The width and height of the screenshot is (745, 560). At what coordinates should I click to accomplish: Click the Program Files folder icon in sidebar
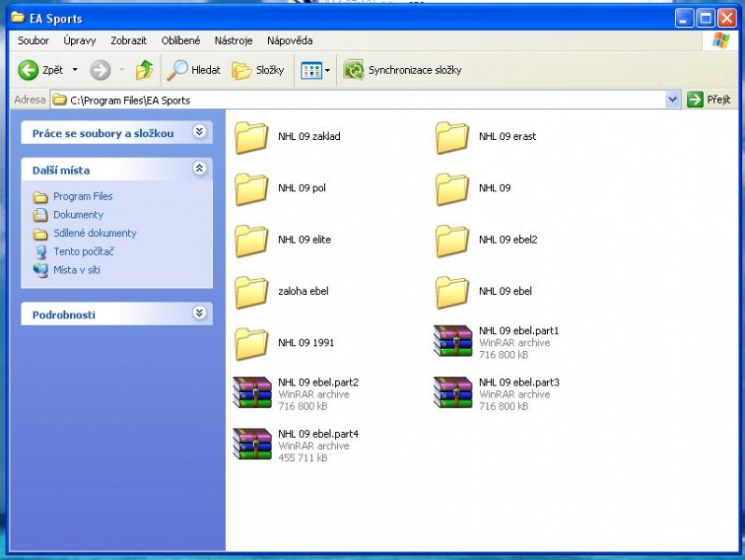pos(40,197)
